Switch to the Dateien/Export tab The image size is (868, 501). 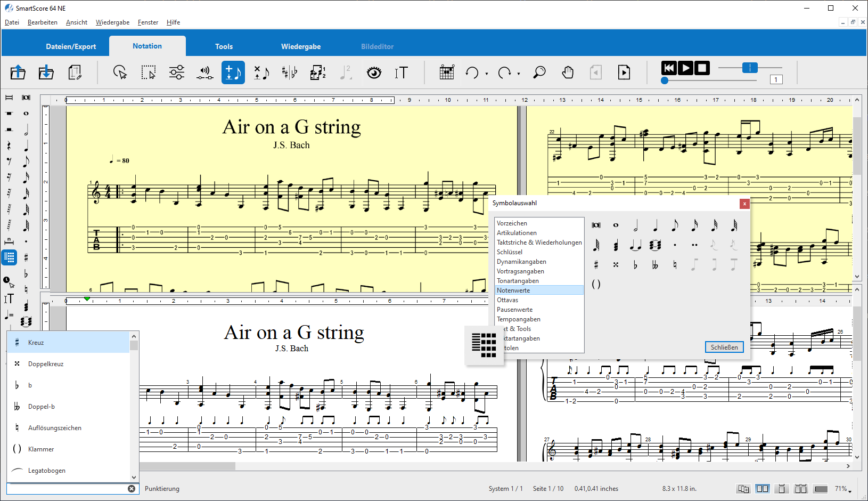click(71, 46)
